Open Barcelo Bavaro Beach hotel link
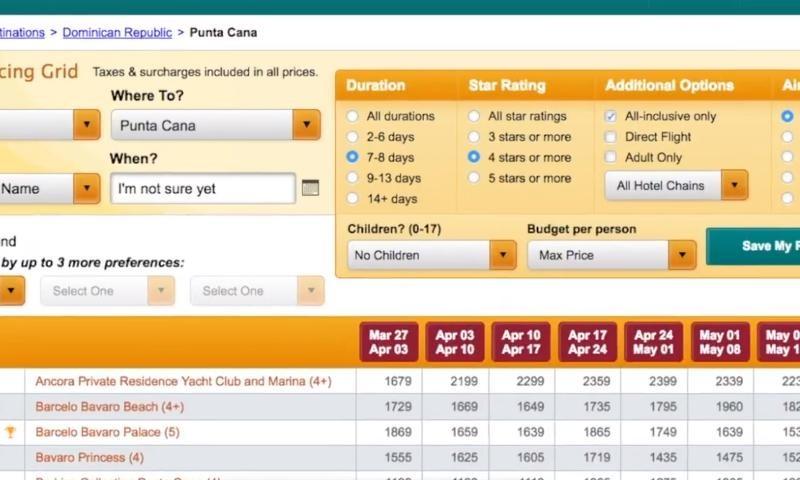Image resolution: width=800 pixels, height=480 pixels. 109,407
